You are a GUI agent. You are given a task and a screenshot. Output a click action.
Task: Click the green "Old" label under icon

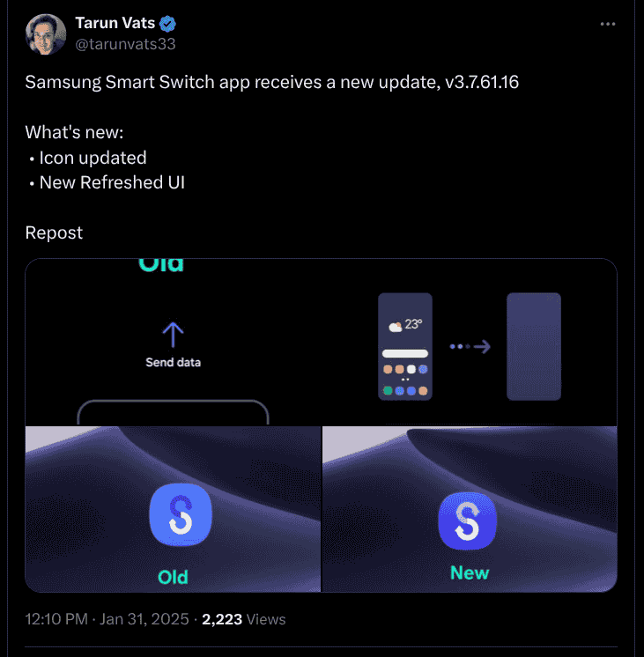coord(173,578)
